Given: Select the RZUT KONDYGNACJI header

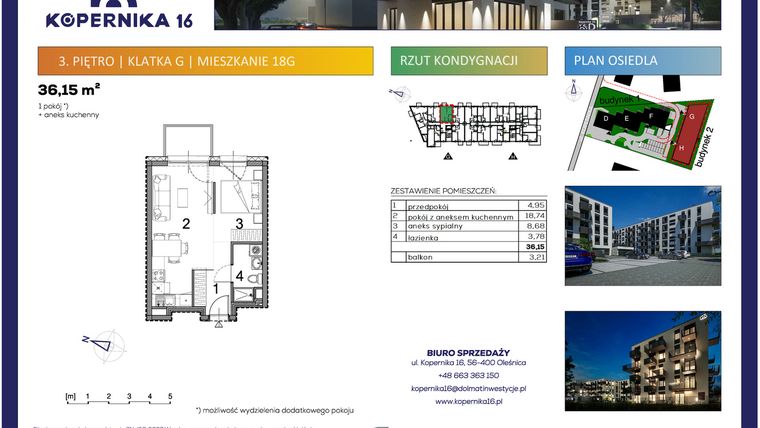Looking at the screenshot, I should (x=469, y=61).
